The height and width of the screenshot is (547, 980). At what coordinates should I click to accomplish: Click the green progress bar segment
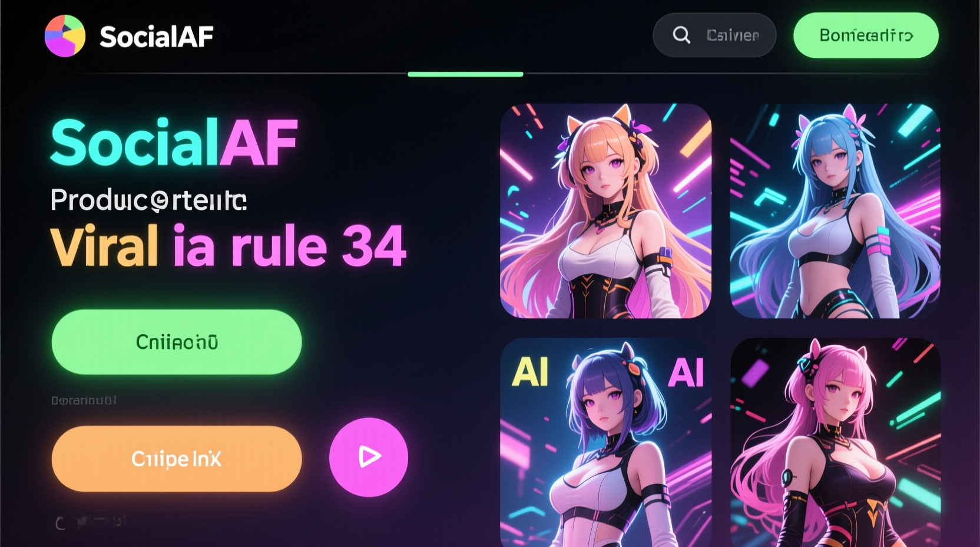(x=465, y=74)
